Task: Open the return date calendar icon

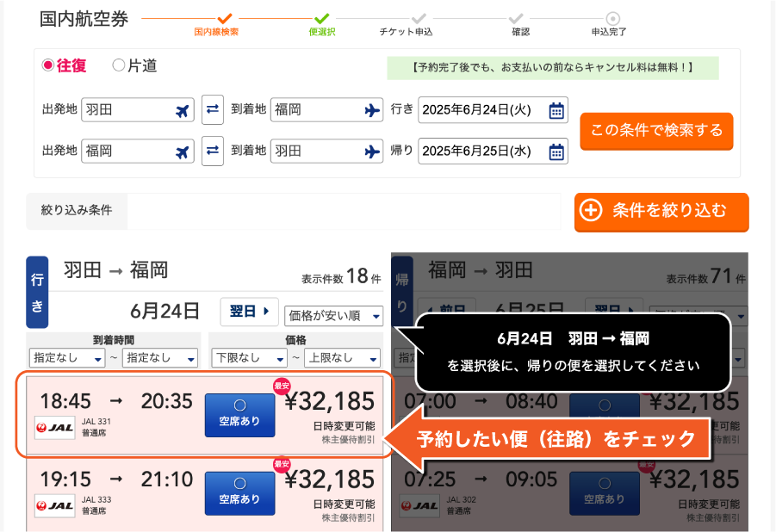Action: (556, 152)
